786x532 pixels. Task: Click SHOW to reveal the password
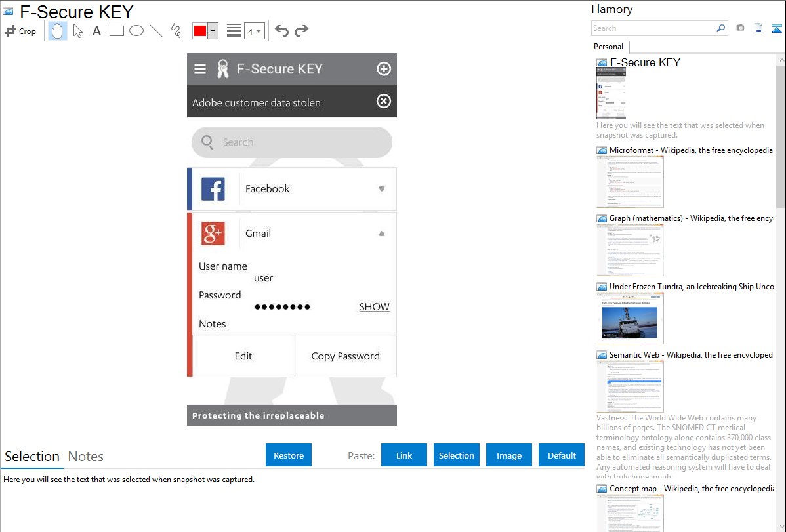pos(374,307)
